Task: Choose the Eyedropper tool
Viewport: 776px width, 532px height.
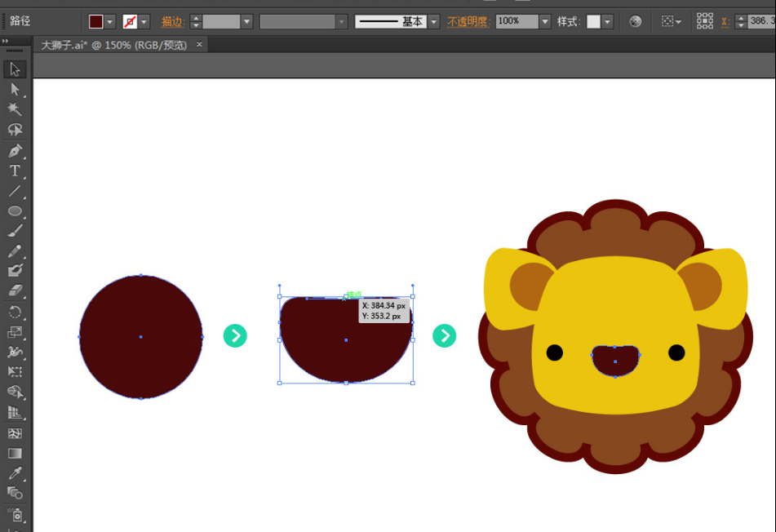Action: [15, 473]
